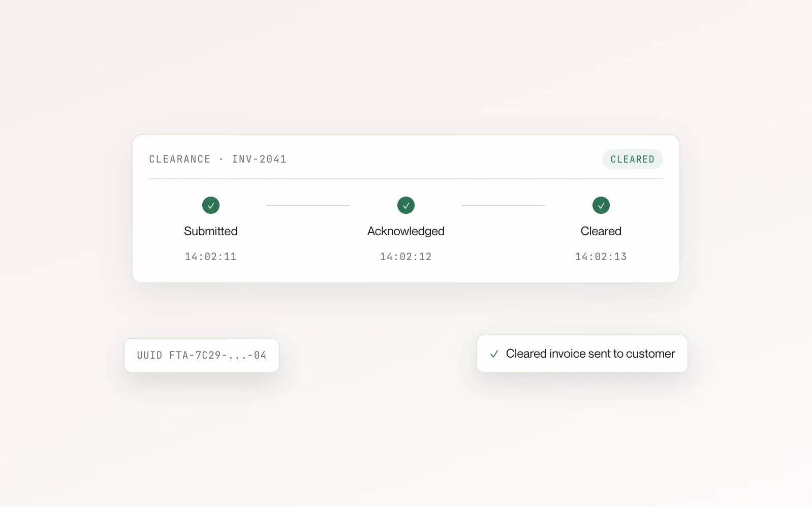Click the checkmark beside 'Cleared invoice sent to customer'
812x507 pixels.
tap(494, 354)
